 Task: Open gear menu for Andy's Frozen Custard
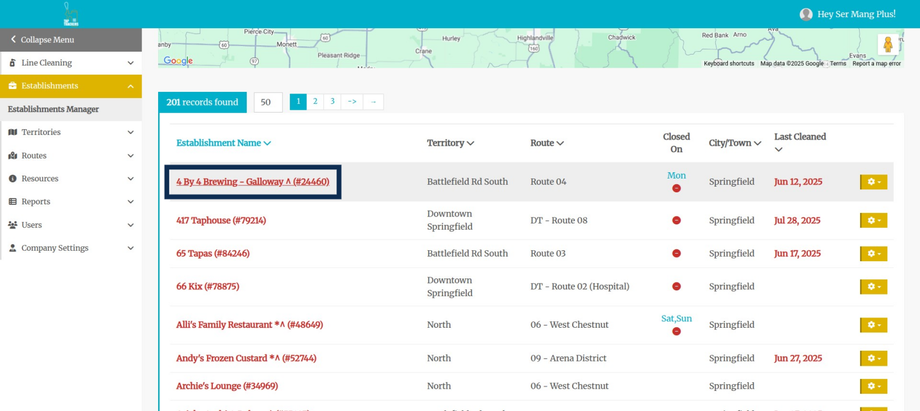tap(874, 358)
